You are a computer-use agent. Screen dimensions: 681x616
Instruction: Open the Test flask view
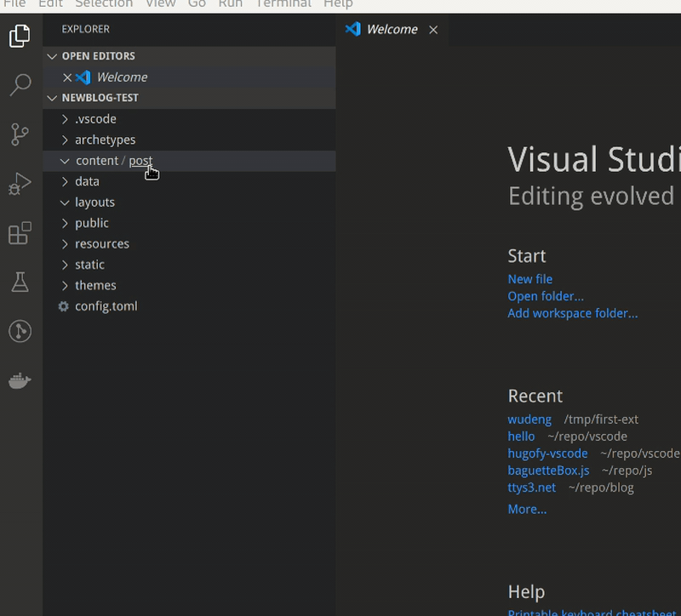tap(20, 282)
